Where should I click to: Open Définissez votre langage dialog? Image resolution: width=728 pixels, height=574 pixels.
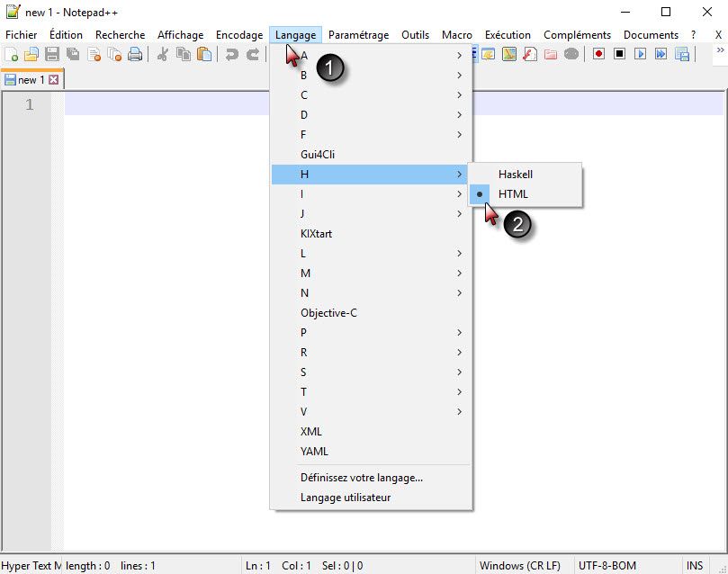point(372,478)
